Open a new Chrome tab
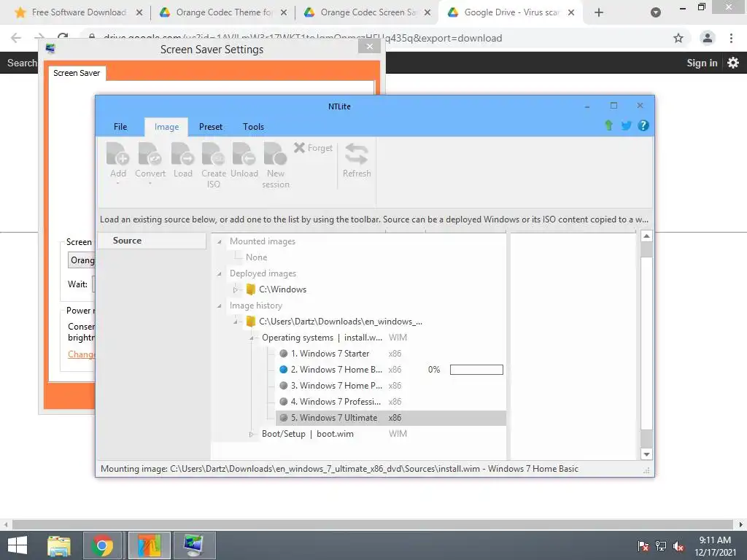The image size is (747, 560). pyautogui.click(x=599, y=13)
